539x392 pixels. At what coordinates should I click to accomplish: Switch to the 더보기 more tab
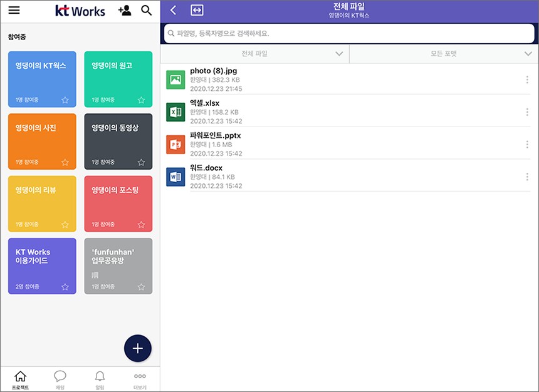click(140, 380)
